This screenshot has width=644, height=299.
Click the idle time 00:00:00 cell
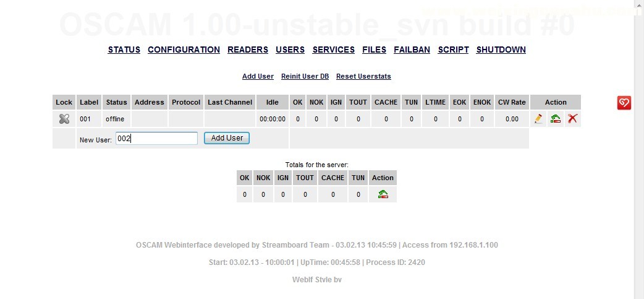273,119
